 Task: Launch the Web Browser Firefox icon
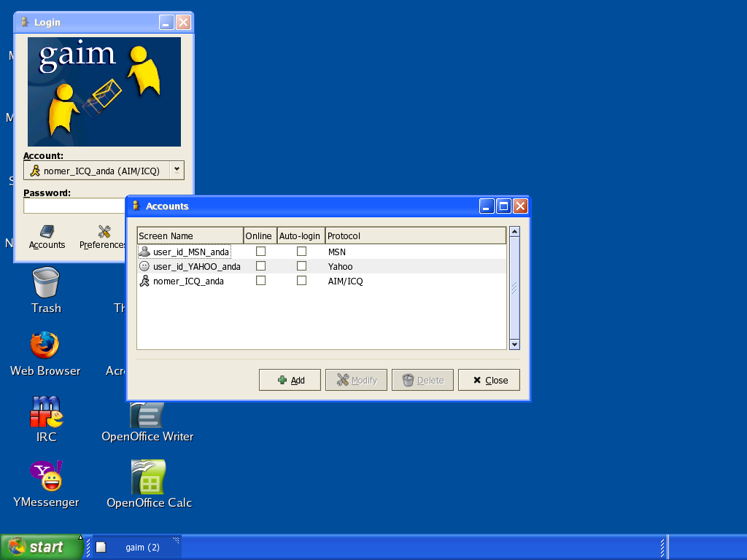click(x=44, y=345)
